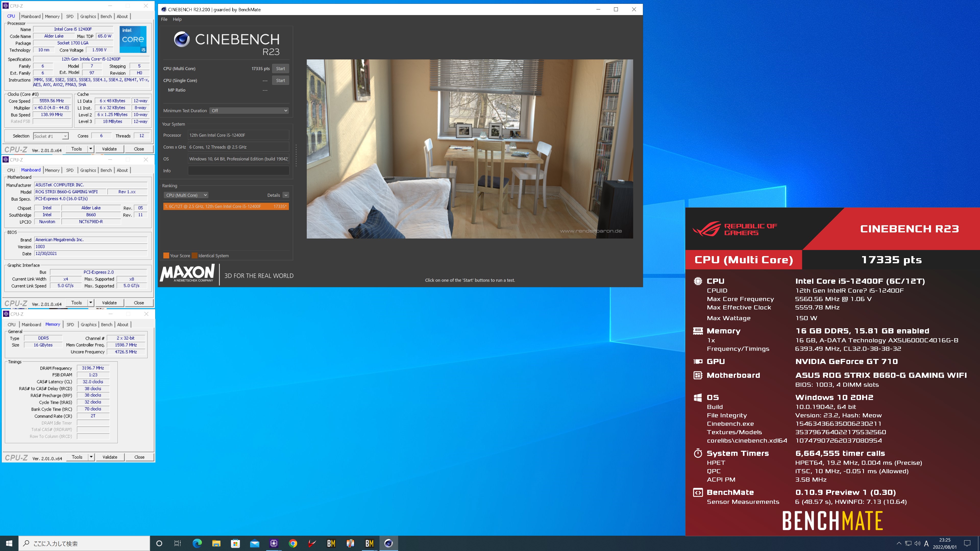
Task: Open File Explorer from the taskbar
Action: (216, 543)
